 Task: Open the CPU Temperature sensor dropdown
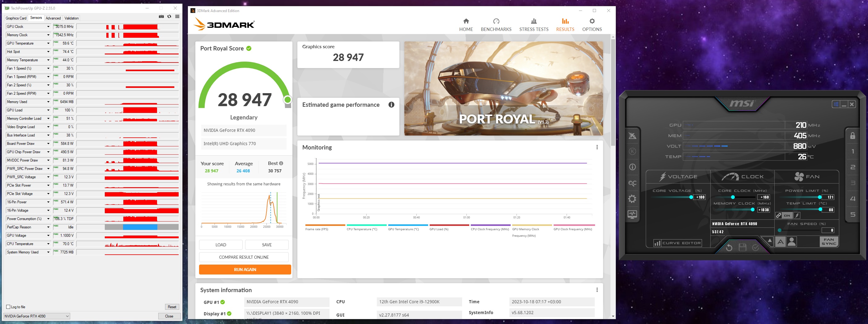click(48, 244)
